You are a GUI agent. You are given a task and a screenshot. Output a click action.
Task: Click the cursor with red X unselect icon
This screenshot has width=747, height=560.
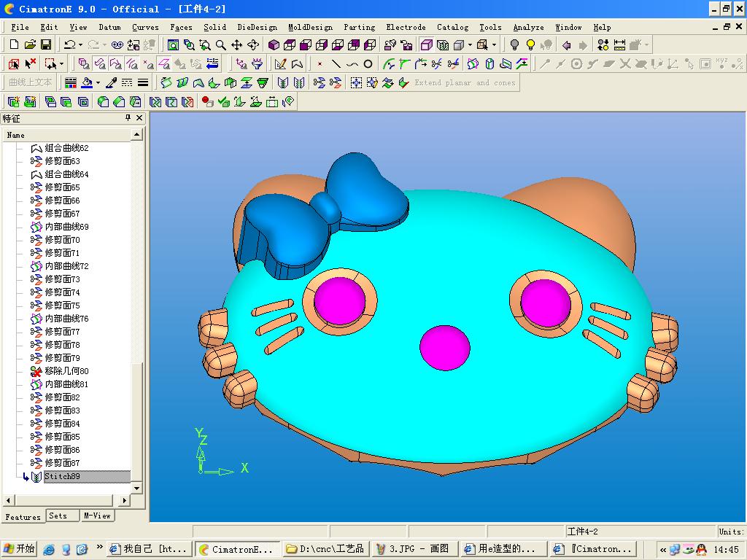pos(30,64)
